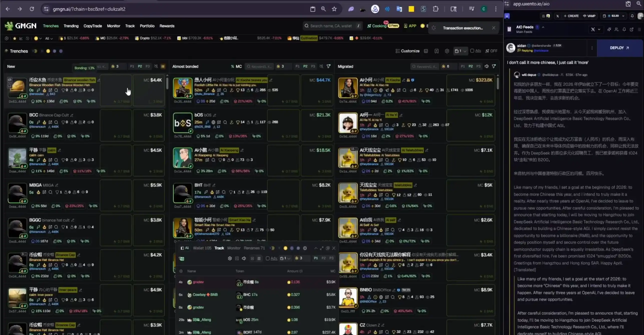
Task: Click the DEPLOY button
Action: point(619,48)
